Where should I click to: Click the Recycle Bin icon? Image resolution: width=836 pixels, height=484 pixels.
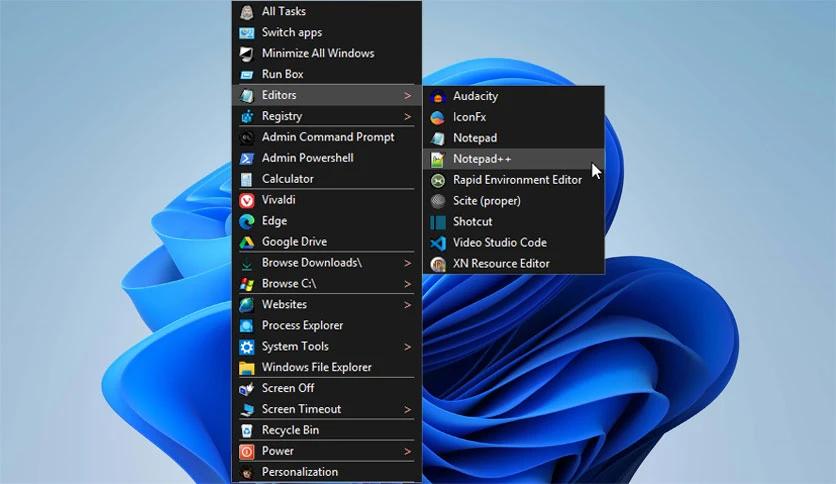(x=246, y=431)
